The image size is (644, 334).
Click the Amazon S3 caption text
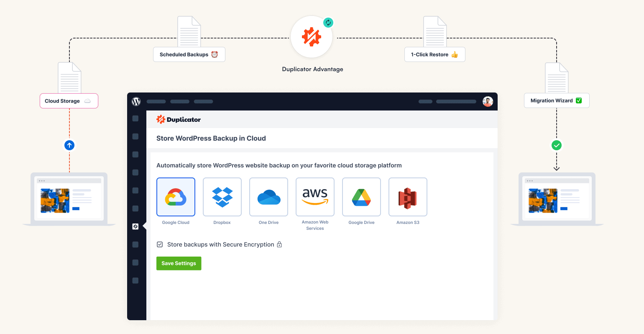pos(408,223)
